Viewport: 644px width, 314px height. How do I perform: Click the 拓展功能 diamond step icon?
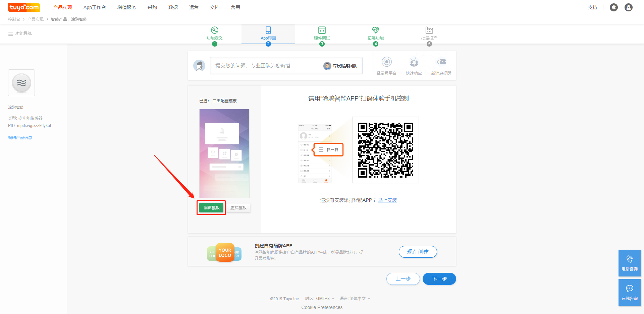[x=376, y=30]
